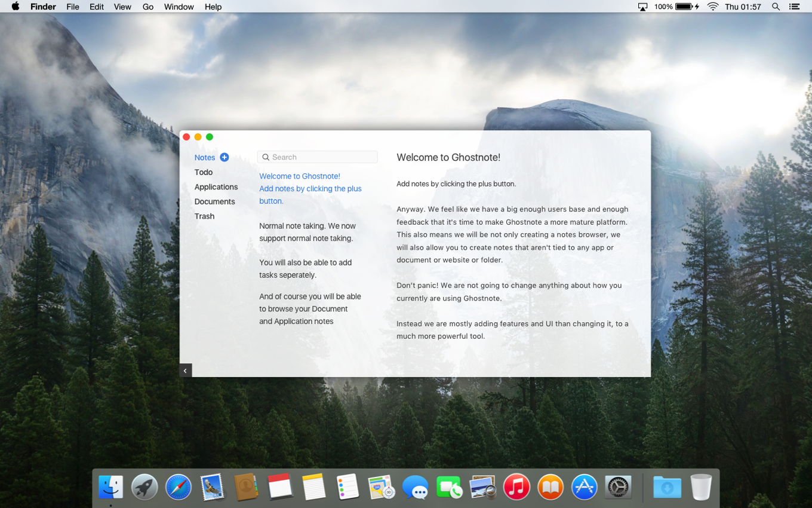The height and width of the screenshot is (508, 812).
Task: Open System Preferences gear in dock
Action: coord(618,487)
